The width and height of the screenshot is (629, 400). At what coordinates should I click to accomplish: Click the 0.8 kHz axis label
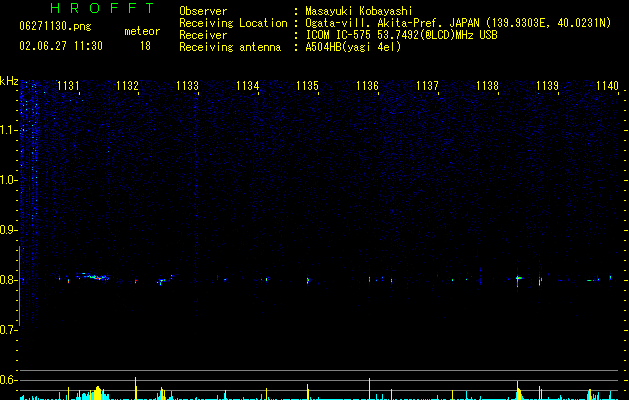tap(7, 280)
